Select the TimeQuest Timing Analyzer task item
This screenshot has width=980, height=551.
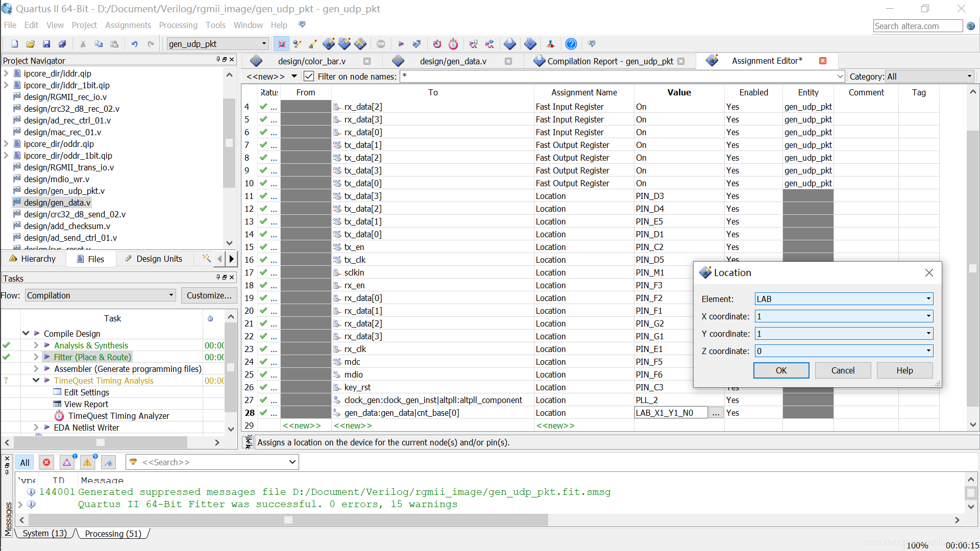(x=118, y=416)
